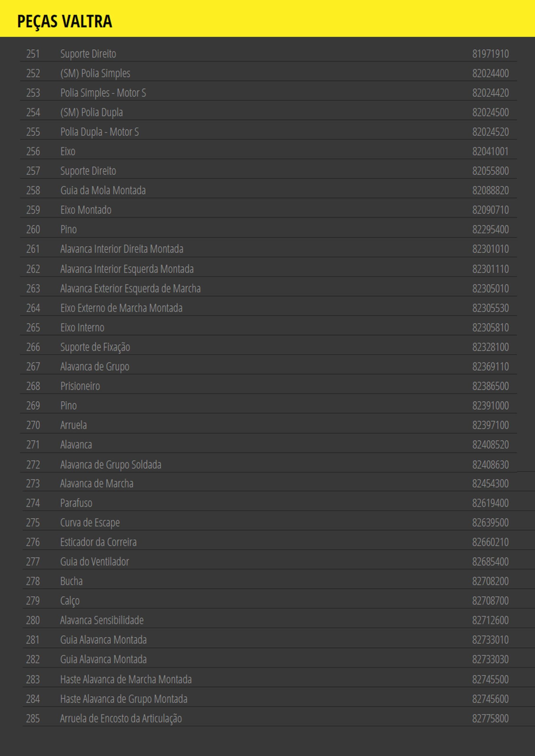Select 'Guia do Ventilador' entry
535x756 pixels.
pyautogui.click(x=95, y=562)
